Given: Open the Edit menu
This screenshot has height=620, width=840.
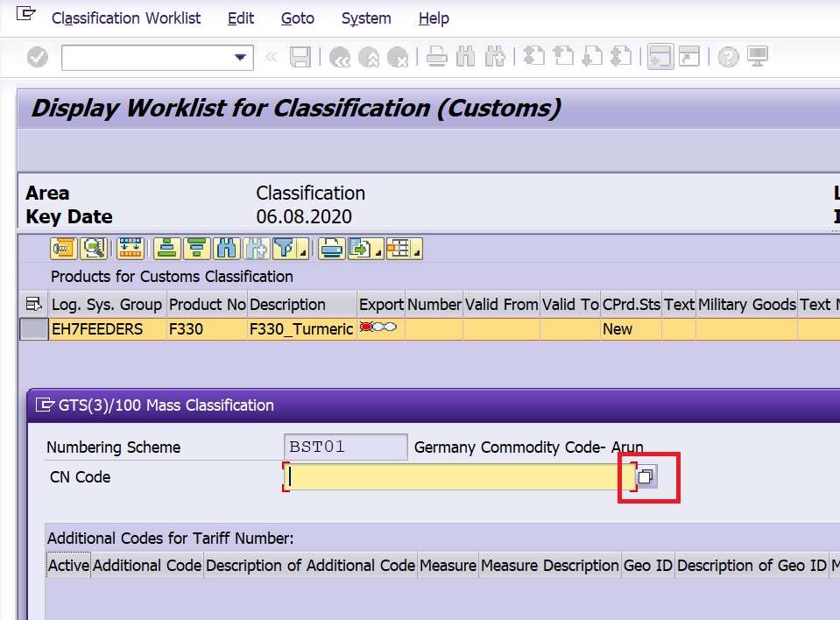Looking at the screenshot, I should click(241, 18).
